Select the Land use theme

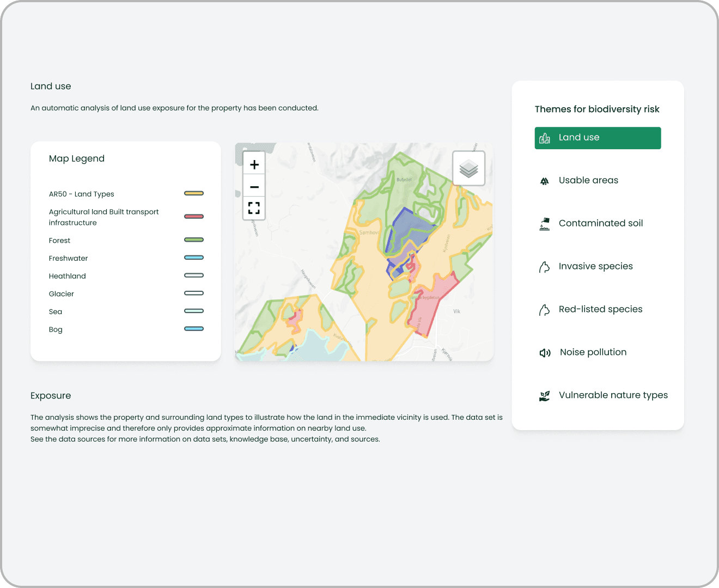coord(598,138)
